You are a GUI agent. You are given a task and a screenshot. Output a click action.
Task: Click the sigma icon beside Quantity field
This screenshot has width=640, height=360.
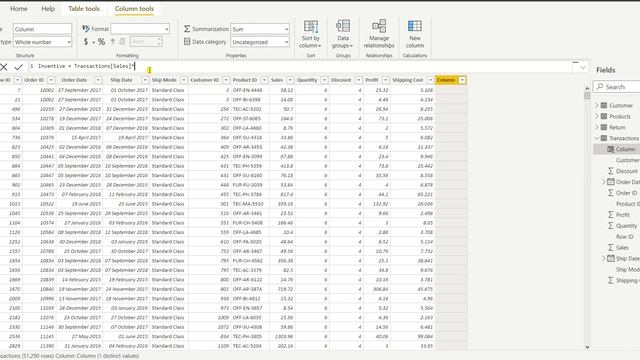[x=611, y=226]
